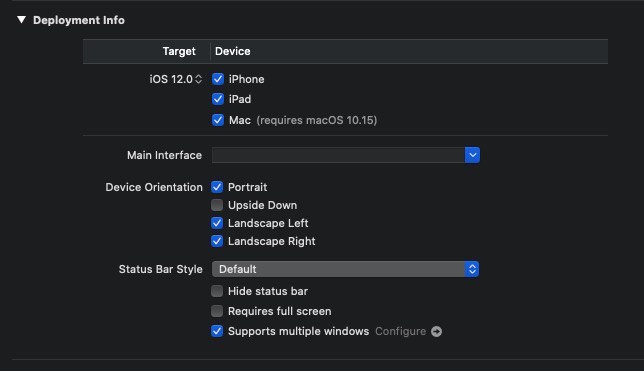Open the Main Interface dropdown arrow
Screen dimensions: 644x371
point(472,155)
